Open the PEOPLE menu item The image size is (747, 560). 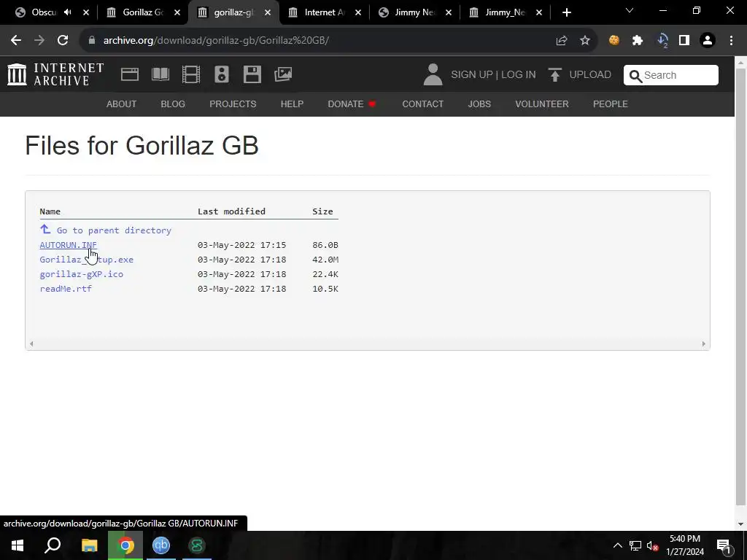point(611,104)
